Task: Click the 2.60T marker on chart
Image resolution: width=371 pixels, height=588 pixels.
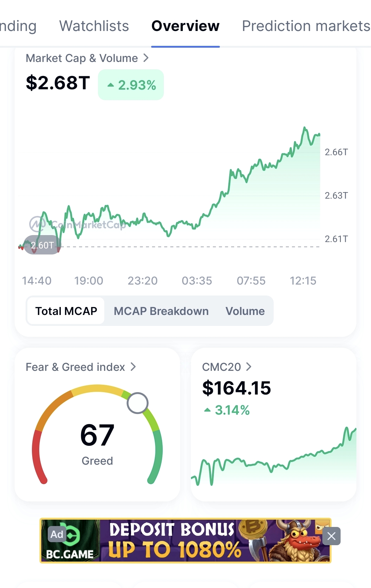Action: point(42,245)
